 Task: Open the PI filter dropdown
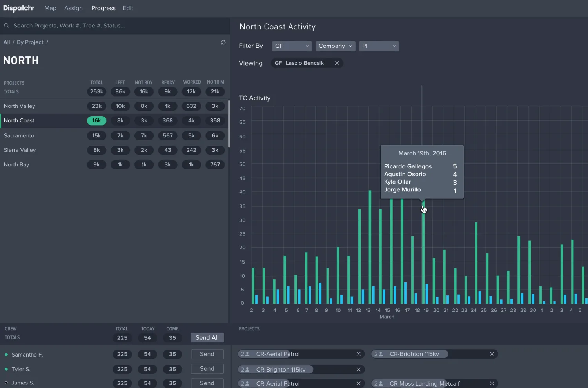pyautogui.click(x=379, y=46)
